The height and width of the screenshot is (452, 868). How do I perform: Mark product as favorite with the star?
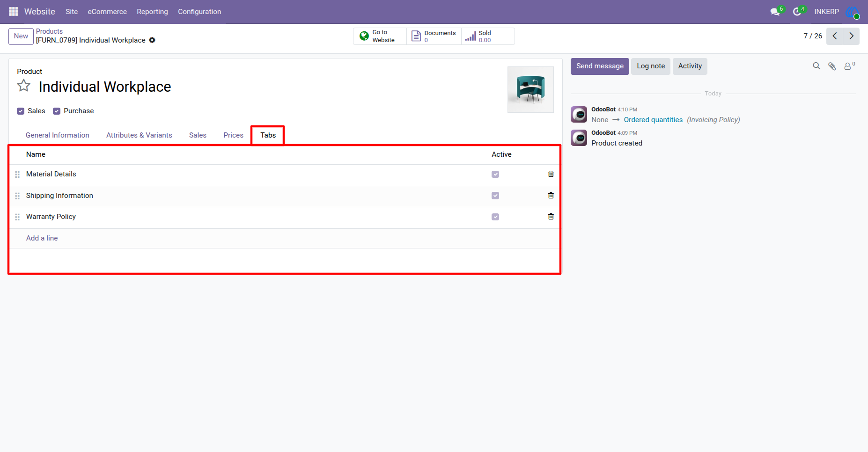coord(24,86)
